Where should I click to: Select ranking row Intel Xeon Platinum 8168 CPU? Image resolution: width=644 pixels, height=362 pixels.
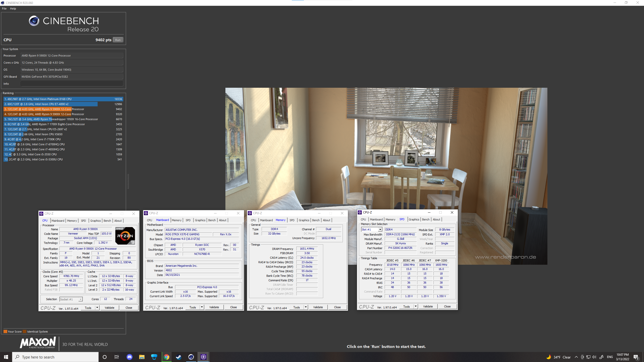63,99
